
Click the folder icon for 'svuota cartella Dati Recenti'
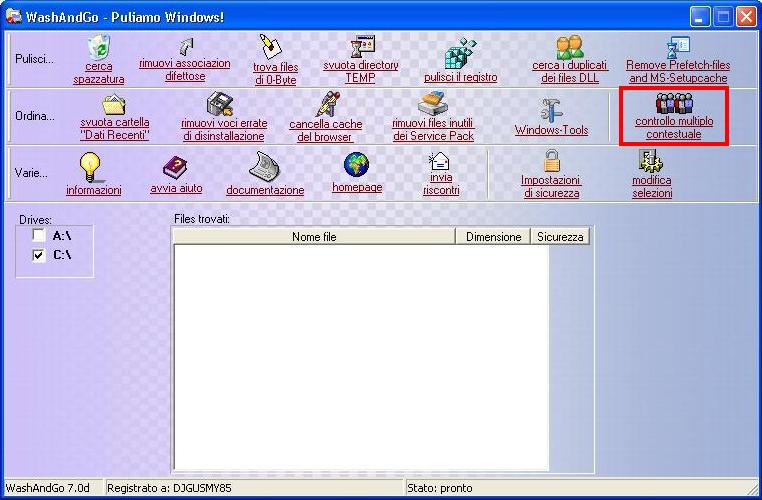[x=114, y=104]
